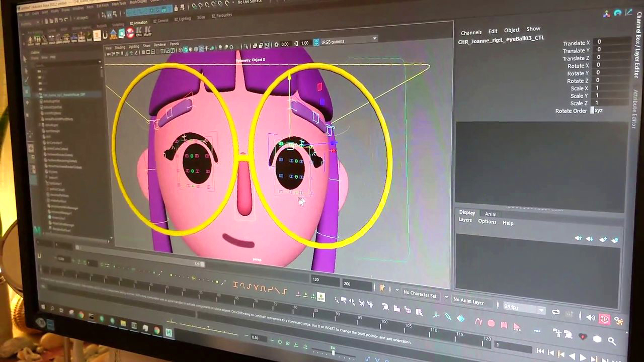The width and height of the screenshot is (644, 362).
Task: Open the Options menu in the Layer Editor
Action: pos(487,221)
